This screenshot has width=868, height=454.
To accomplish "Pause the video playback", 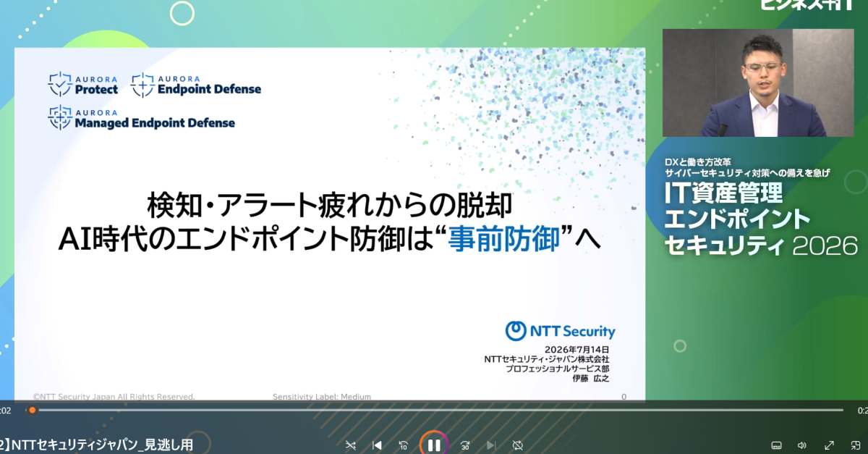I will 434,445.
